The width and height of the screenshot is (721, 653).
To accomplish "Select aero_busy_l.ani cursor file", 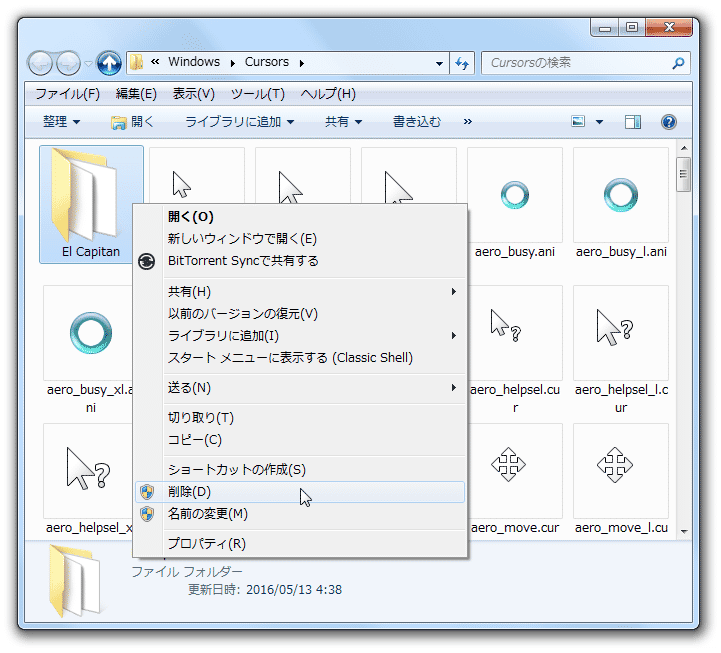I will (621, 204).
